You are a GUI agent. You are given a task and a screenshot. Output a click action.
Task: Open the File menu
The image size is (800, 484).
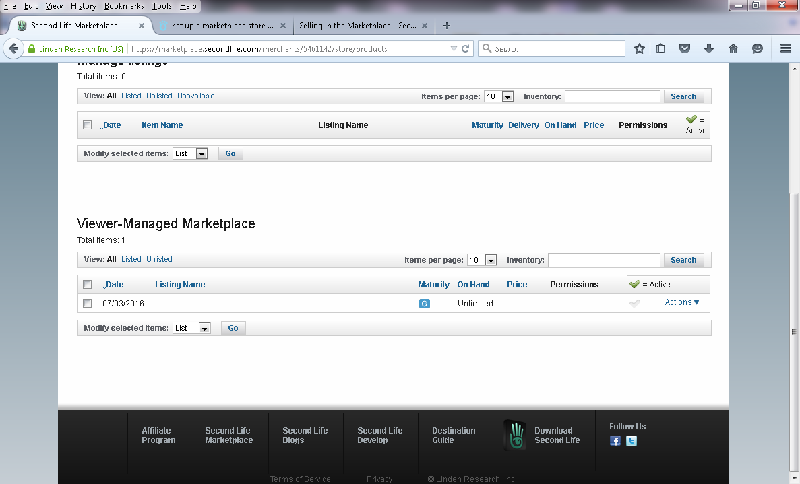pos(10,6)
